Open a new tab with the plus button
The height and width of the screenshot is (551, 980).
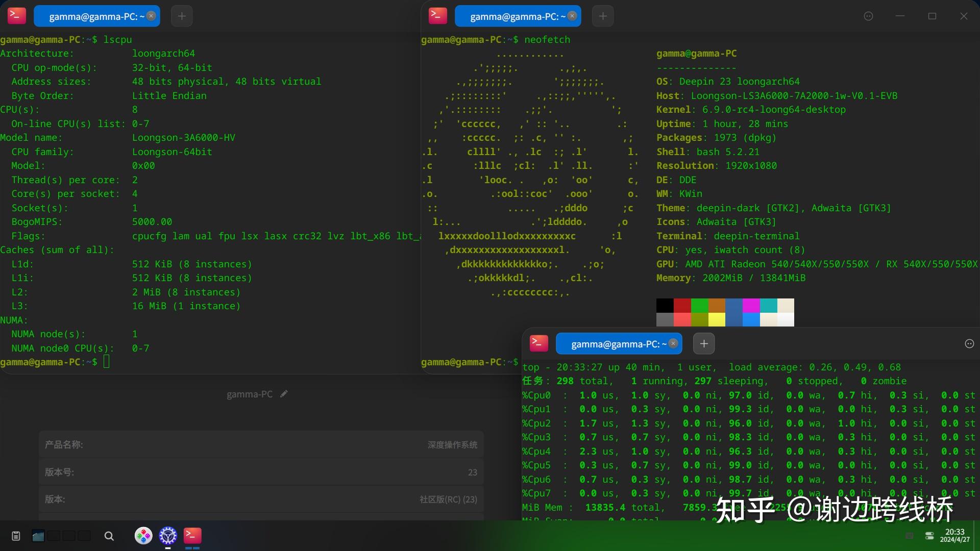[x=182, y=16]
